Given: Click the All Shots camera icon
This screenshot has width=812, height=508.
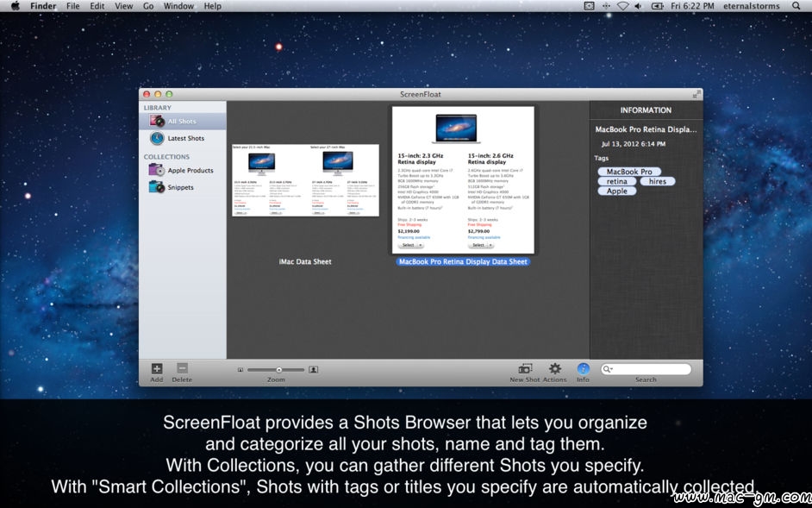Looking at the screenshot, I should point(157,121).
